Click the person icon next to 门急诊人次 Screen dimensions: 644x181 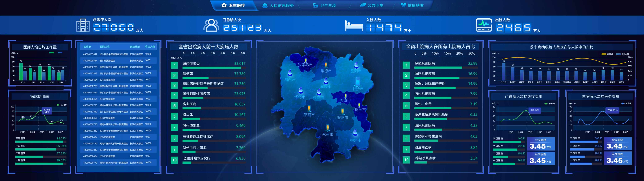pos(211,25)
